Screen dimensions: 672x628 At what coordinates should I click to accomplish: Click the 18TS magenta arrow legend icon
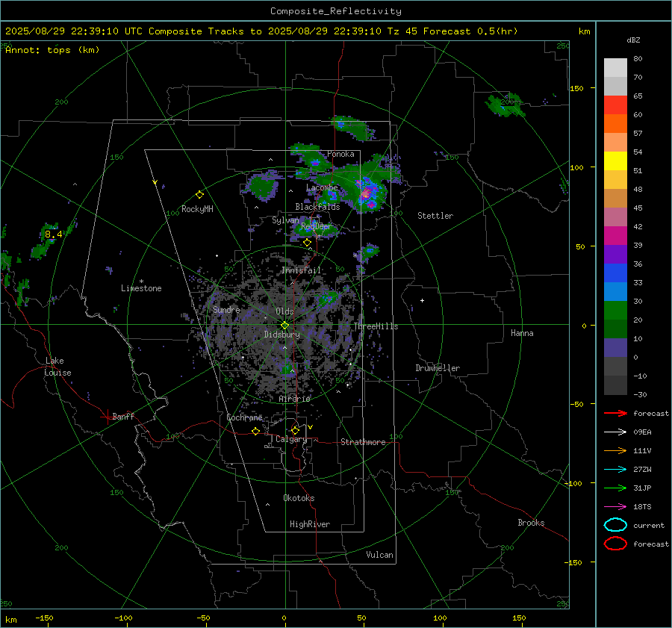615,506
